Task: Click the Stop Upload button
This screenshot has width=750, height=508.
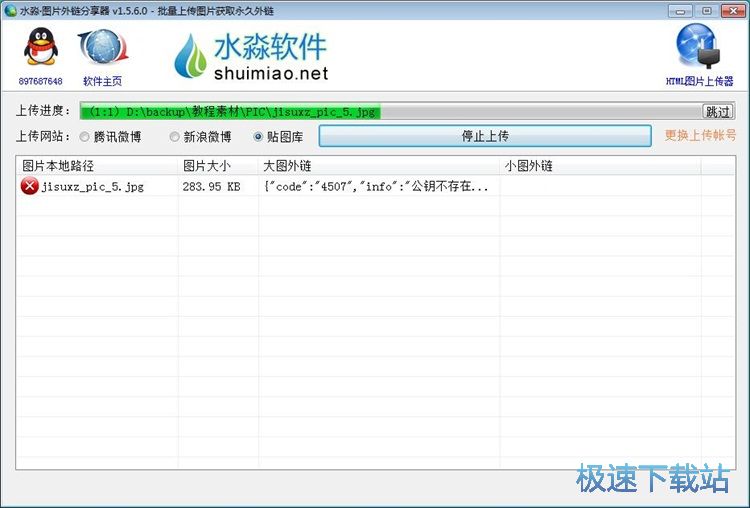Action: [x=485, y=136]
